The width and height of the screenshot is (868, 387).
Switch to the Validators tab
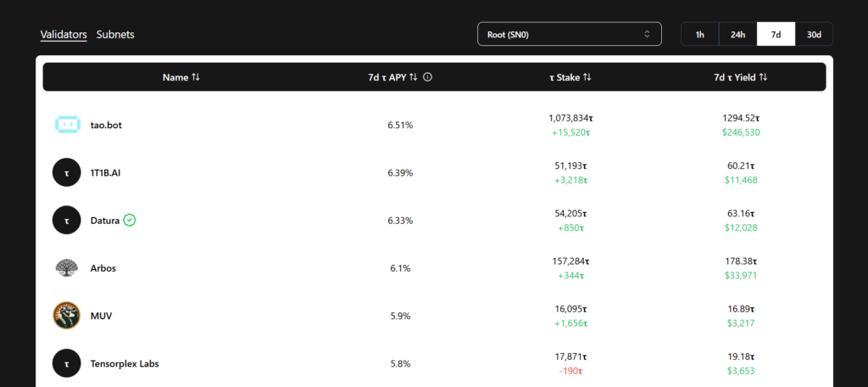click(64, 35)
